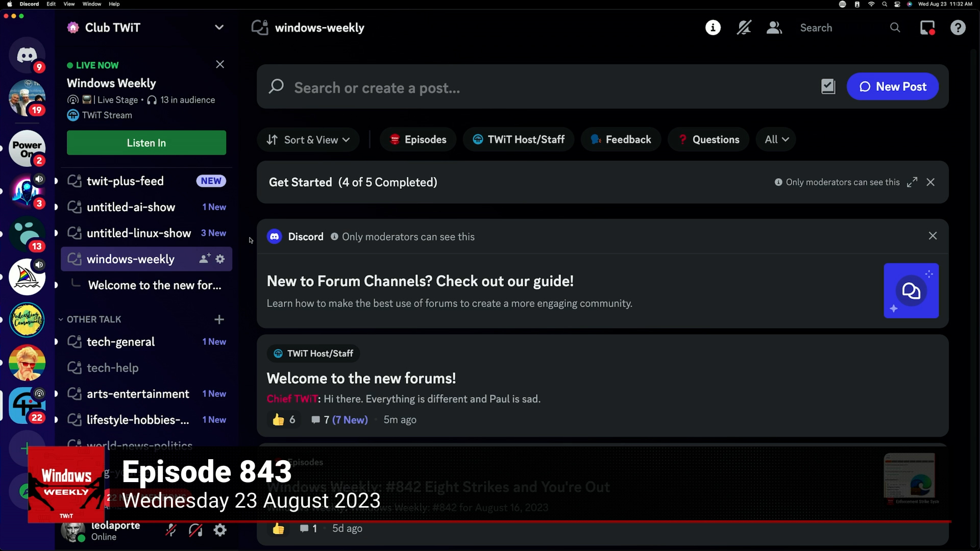
Task: Open the Help question-mark icon
Action: click(x=958, y=28)
